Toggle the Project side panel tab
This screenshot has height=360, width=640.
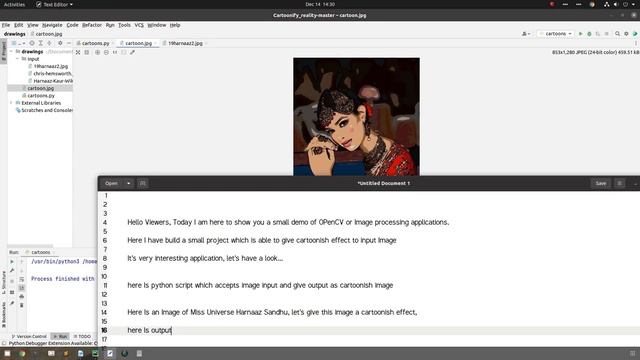(x=4, y=51)
